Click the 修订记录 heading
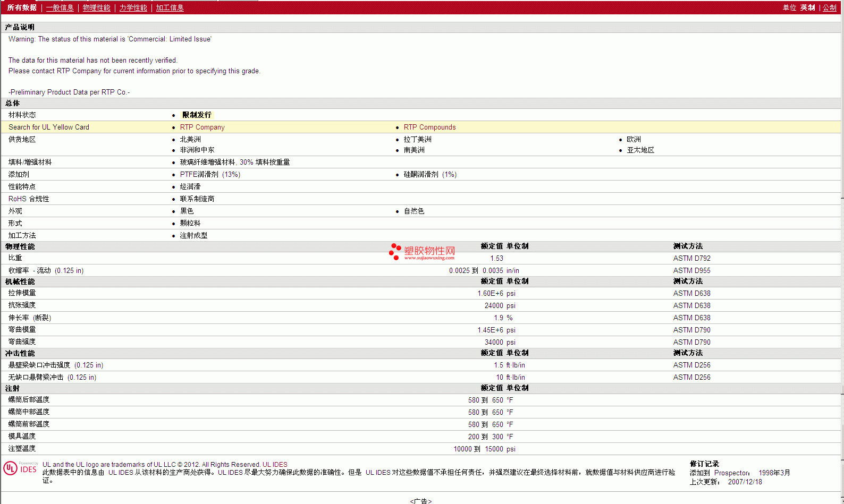Viewport: 844px width, 504px height. tap(704, 464)
